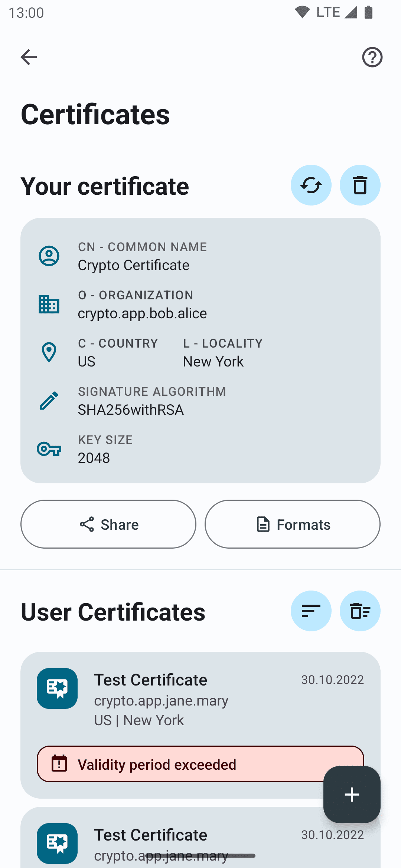Tap second Test Certificate badge icon

click(x=57, y=843)
